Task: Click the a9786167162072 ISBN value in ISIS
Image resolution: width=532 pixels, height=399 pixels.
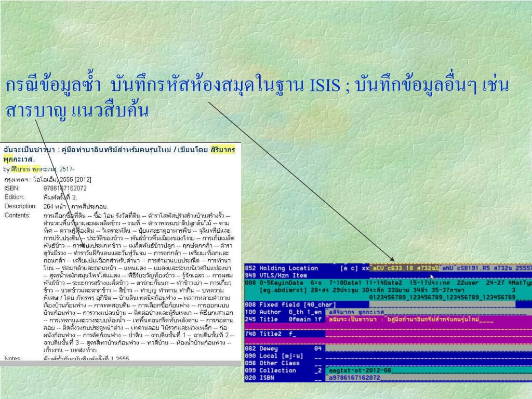Action: point(353,378)
